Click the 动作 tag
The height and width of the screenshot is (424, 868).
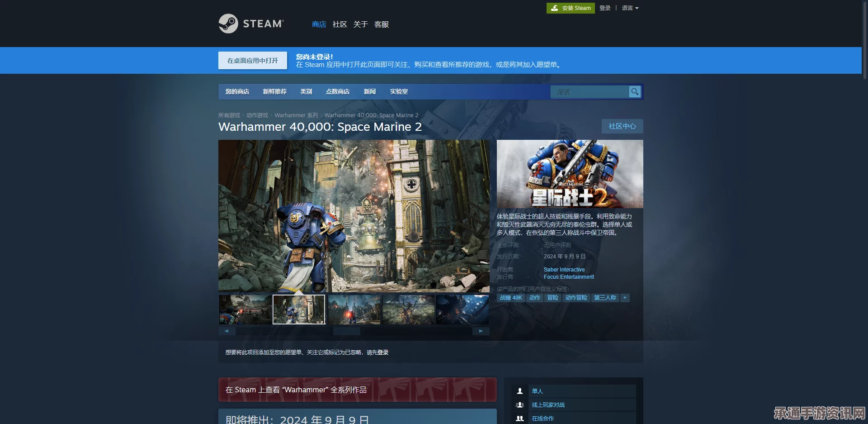pos(535,298)
